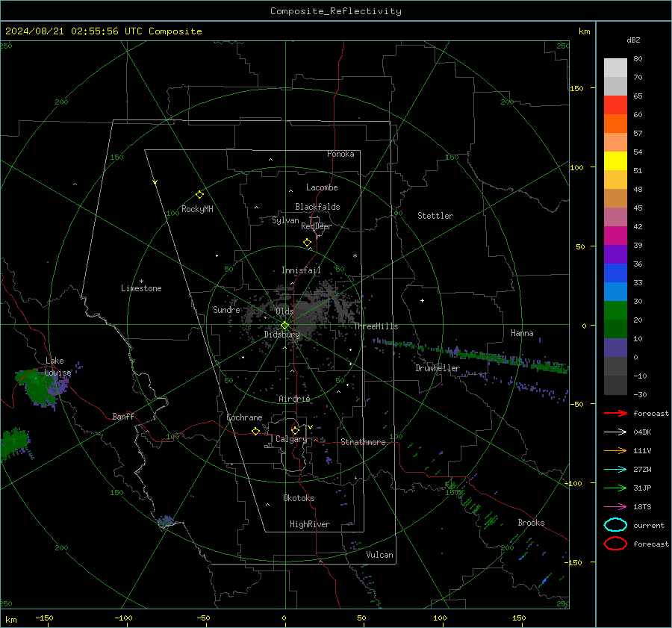This screenshot has width=672, height=628.
Task: Click the Calgary city label
Action: coord(291,439)
